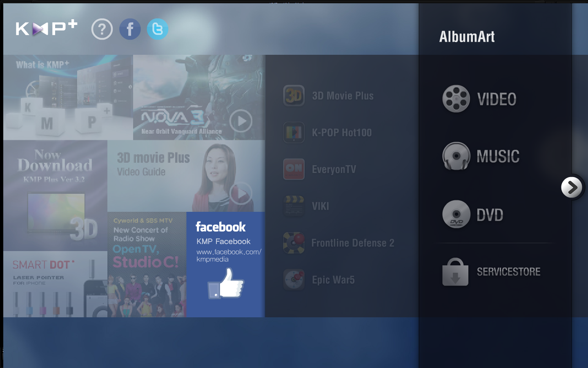Open the Twitter round icon in header
The image size is (588, 368).
(x=158, y=29)
